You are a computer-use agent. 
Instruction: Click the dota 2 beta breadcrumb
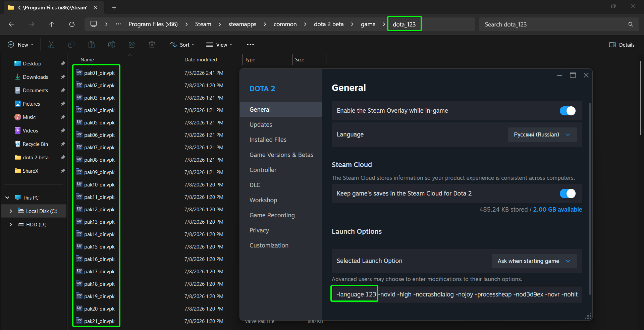click(x=329, y=24)
